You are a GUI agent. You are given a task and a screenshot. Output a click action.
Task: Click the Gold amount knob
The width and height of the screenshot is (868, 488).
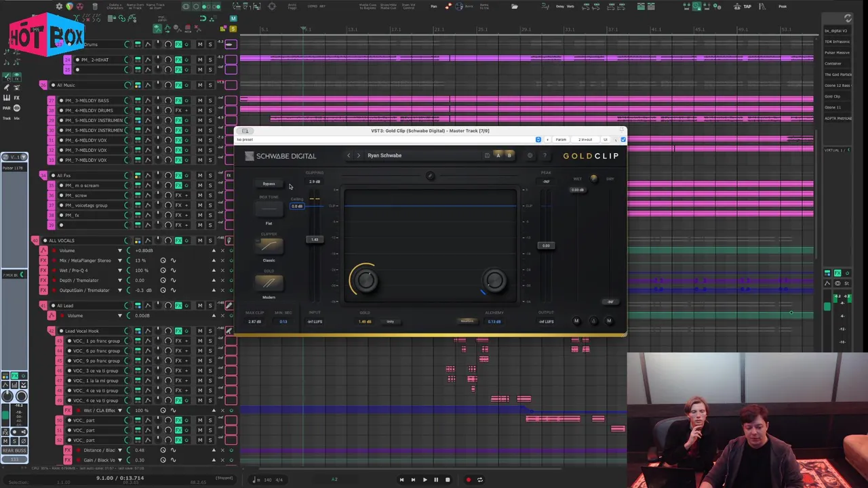pyautogui.click(x=366, y=280)
